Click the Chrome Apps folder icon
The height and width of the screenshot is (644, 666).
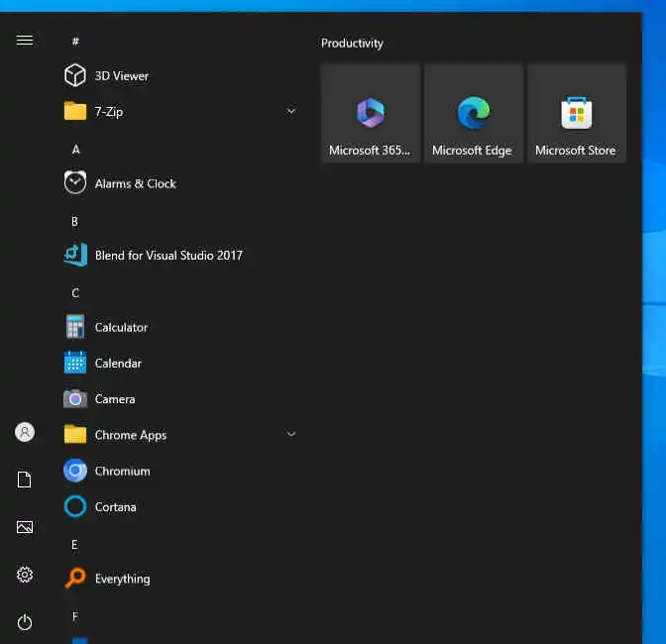75,434
